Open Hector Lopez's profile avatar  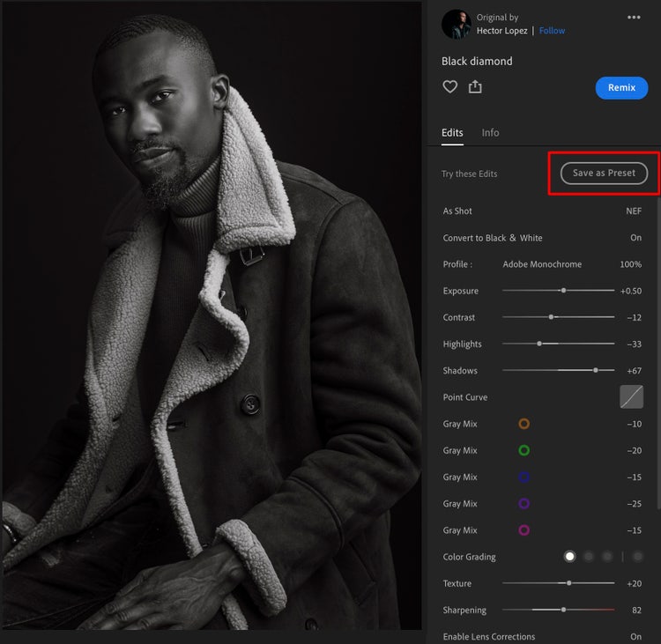(x=457, y=24)
